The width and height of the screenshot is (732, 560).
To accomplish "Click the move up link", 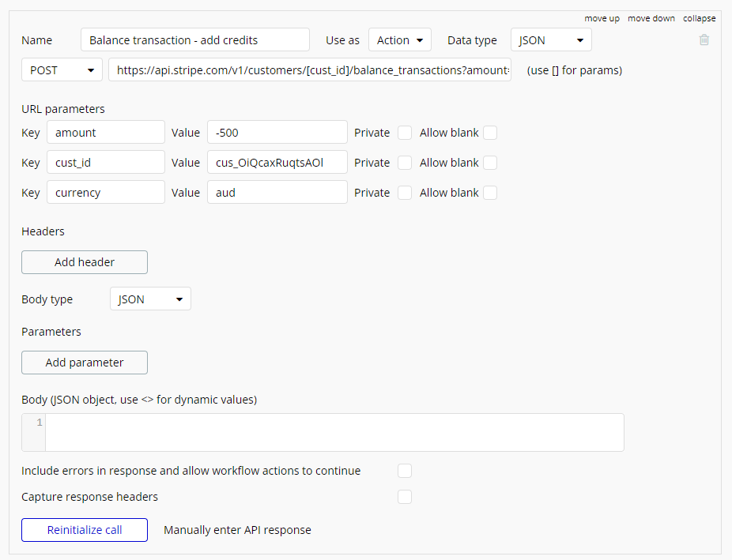I will point(602,18).
